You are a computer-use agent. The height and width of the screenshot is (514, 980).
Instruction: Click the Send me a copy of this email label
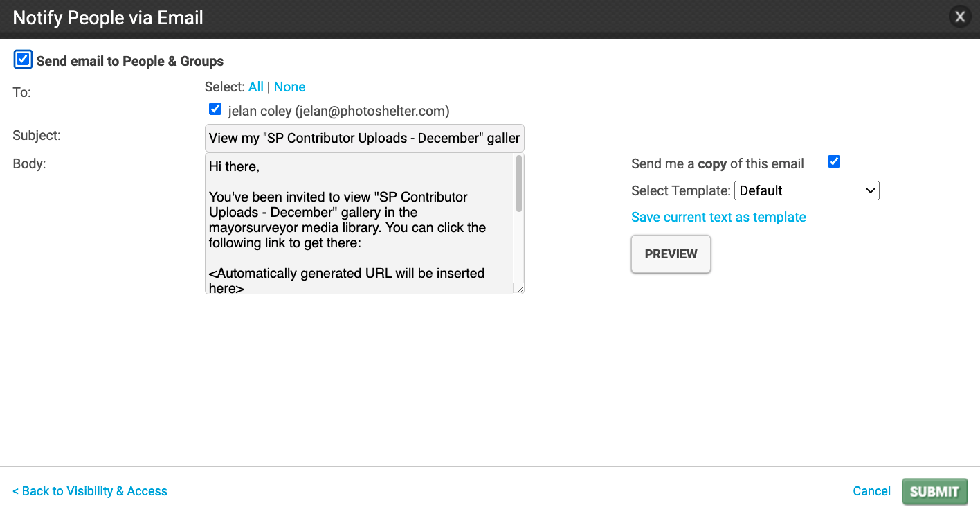[x=718, y=164]
